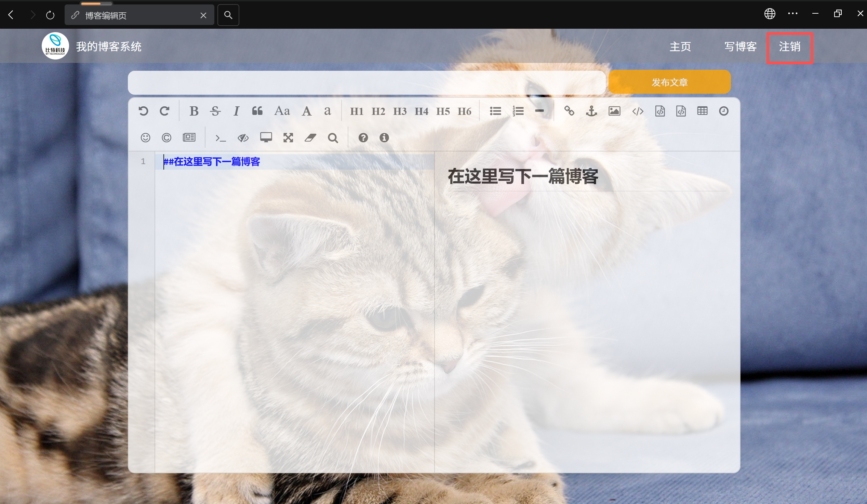Click the Bold formatting icon
The width and height of the screenshot is (867, 504).
click(x=194, y=111)
